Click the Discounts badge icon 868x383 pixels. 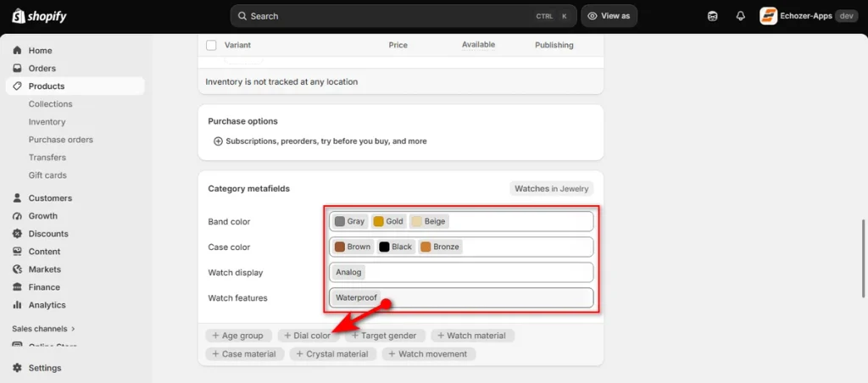pyautogui.click(x=17, y=234)
